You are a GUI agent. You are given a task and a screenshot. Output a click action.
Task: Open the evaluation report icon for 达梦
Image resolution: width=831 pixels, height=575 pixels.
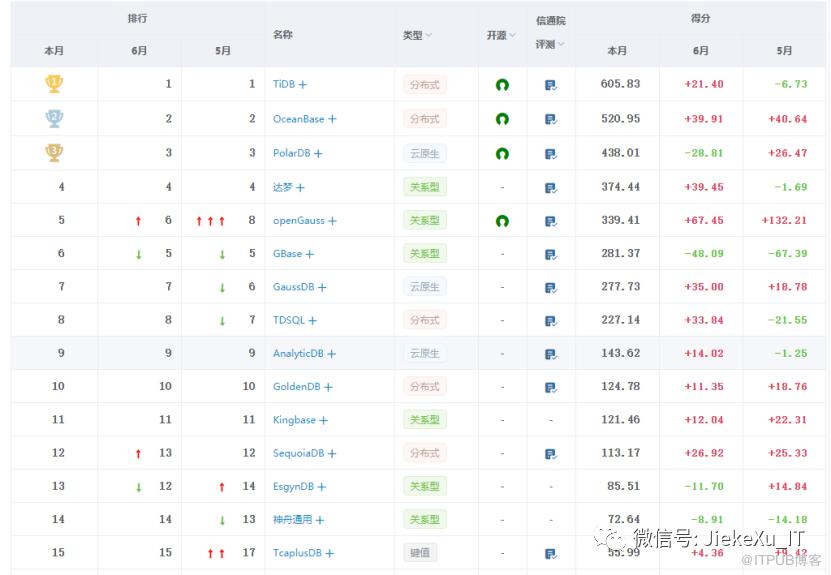[551, 188]
